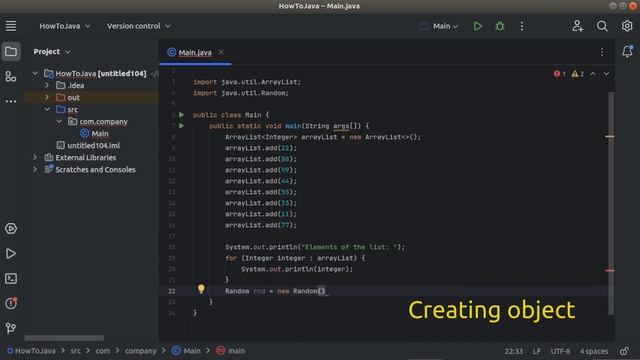Open the Project view dropdown
640x360 pixels.
click(x=52, y=52)
